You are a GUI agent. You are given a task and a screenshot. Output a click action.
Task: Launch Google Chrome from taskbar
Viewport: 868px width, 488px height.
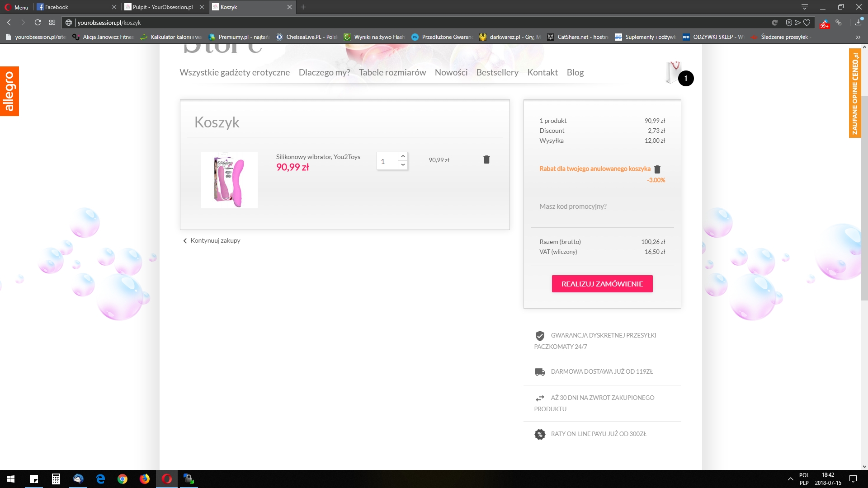pos(123,479)
